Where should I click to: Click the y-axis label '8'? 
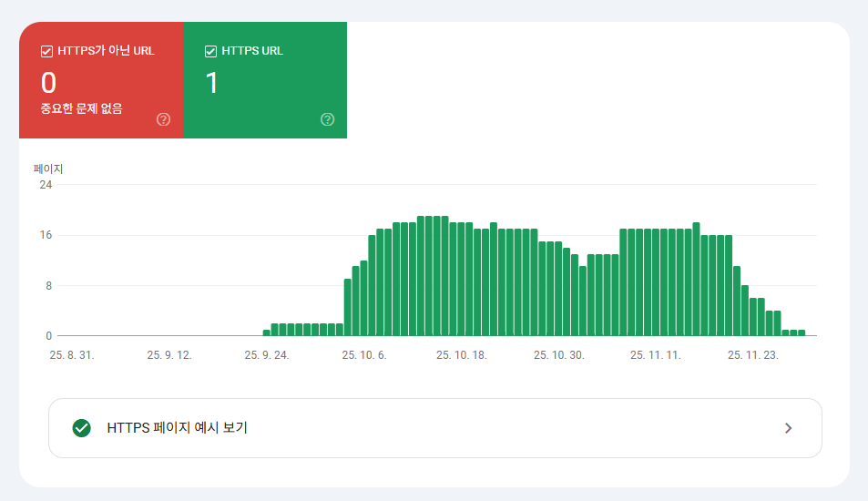tap(48, 286)
